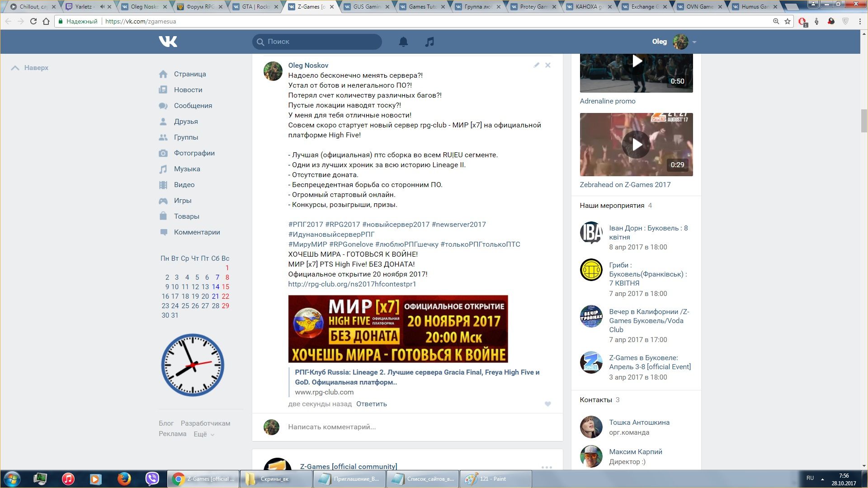The height and width of the screenshot is (488, 868).
Task: Open Z-Games post options three dots
Action: point(547,467)
